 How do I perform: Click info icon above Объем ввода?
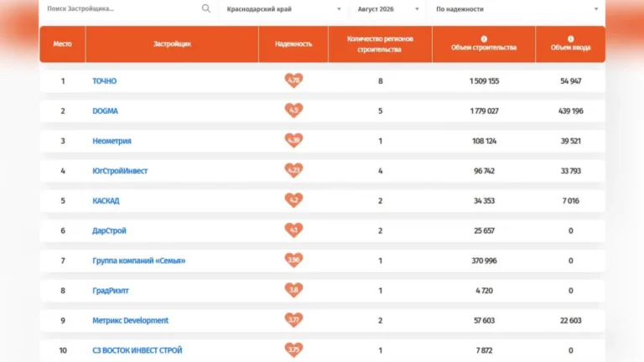click(x=570, y=39)
